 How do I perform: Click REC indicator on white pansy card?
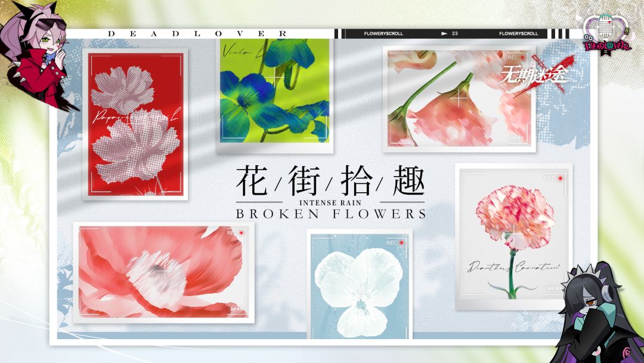point(395,243)
